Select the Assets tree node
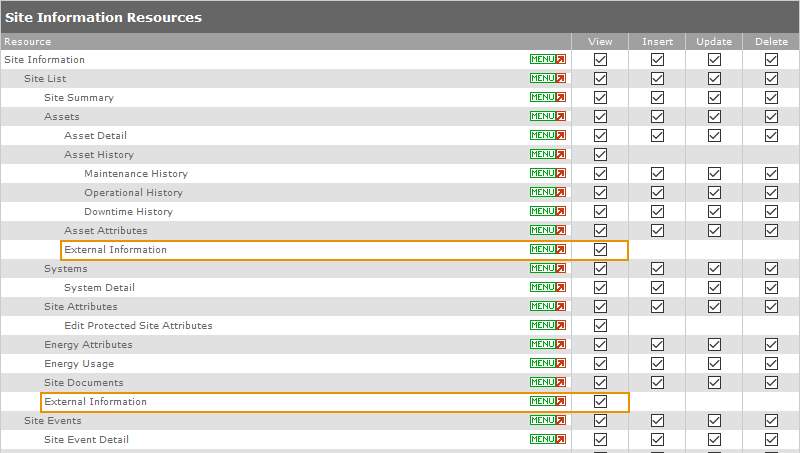This screenshot has width=800, height=453. pyautogui.click(x=62, y=117)
